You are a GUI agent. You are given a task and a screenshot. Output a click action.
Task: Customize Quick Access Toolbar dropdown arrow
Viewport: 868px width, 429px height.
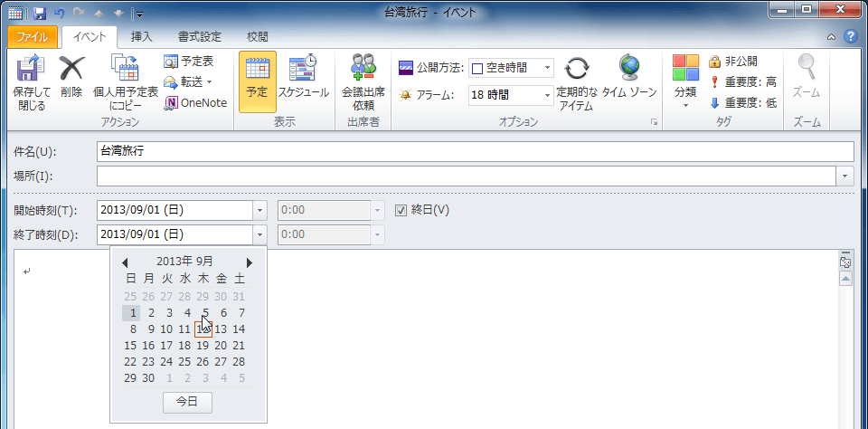pyautogui.click(x=139, y=14)
